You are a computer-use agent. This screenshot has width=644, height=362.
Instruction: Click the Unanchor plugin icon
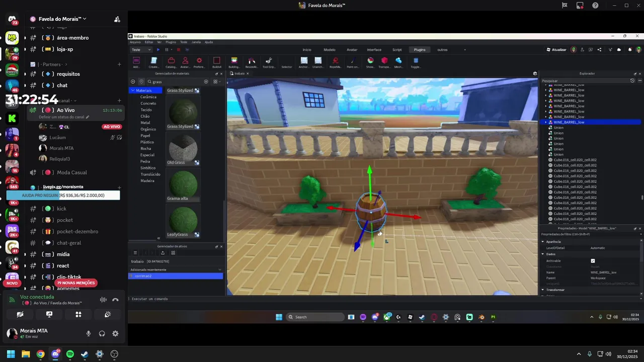(318, 61)
